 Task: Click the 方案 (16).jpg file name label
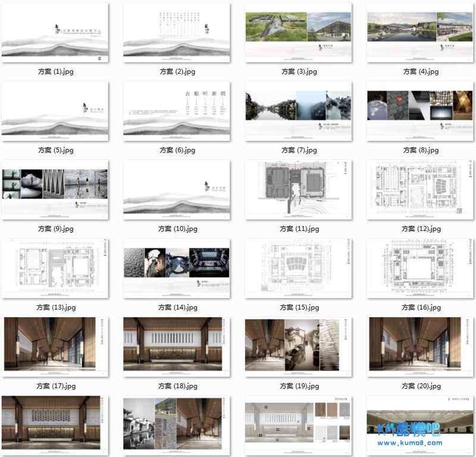coord(421,308)
